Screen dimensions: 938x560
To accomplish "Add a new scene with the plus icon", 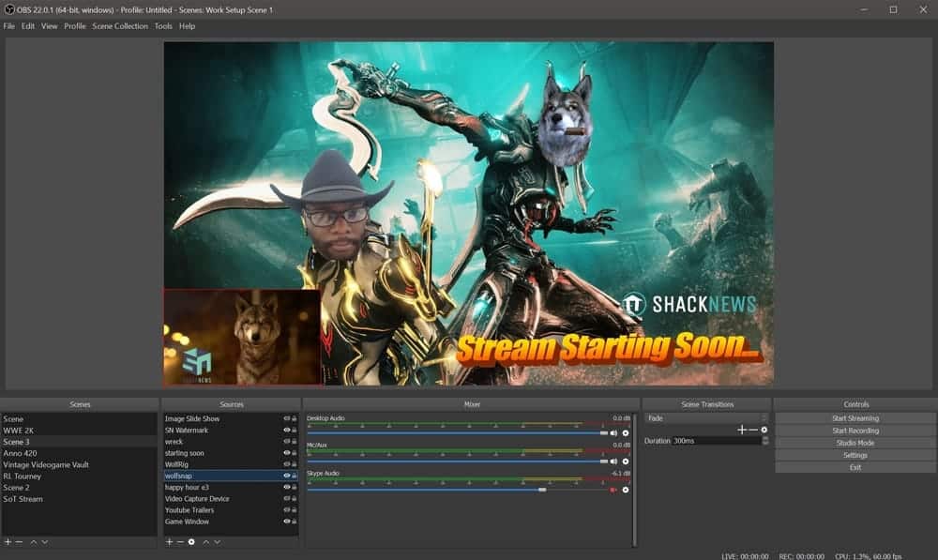I will pyautogui.click(x=8, y=541).
